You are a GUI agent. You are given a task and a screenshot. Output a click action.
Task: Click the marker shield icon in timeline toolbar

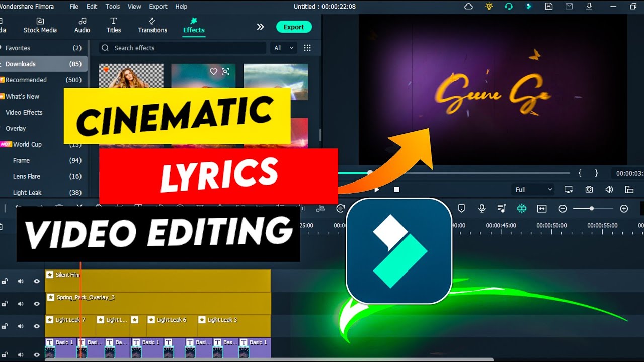tap(461, 209)
